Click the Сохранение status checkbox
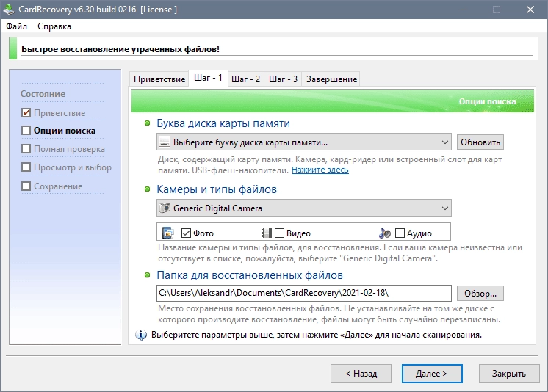This screenshot has height=392, width=548. tap(26, 186)
